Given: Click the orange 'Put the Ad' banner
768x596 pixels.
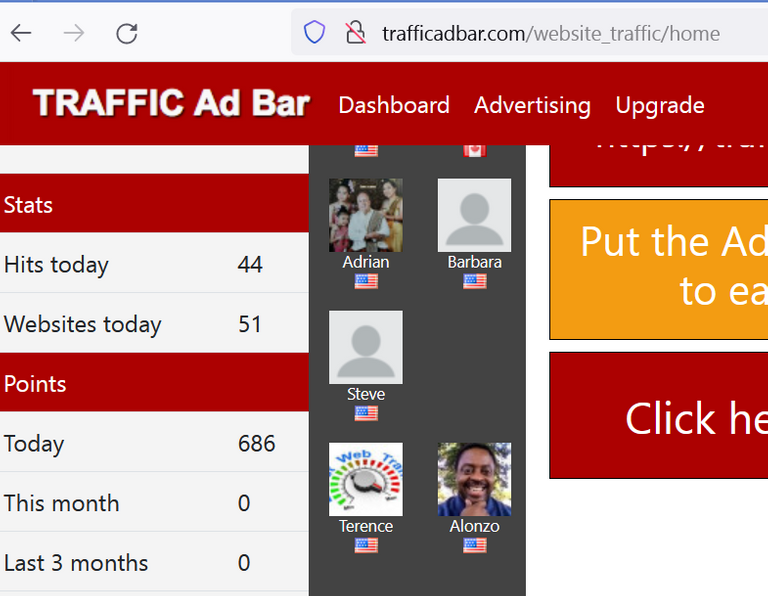Looking at the screenshot, I should pos(659,269).
